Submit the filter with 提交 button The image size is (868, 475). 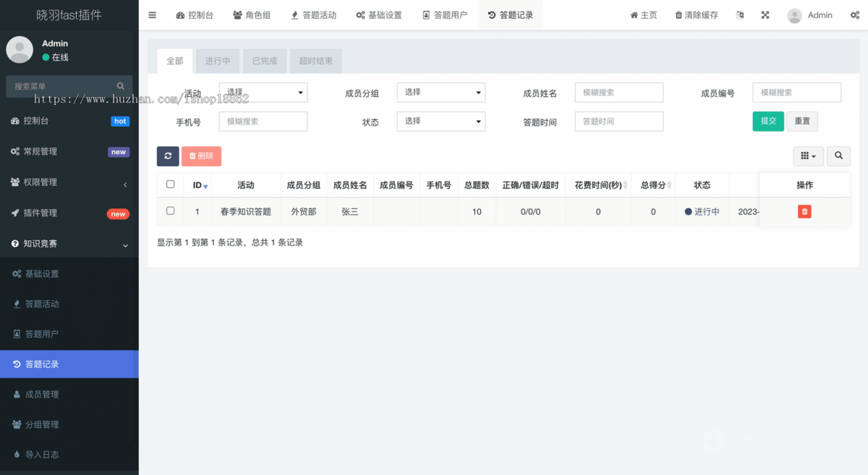tap(767, 121)
